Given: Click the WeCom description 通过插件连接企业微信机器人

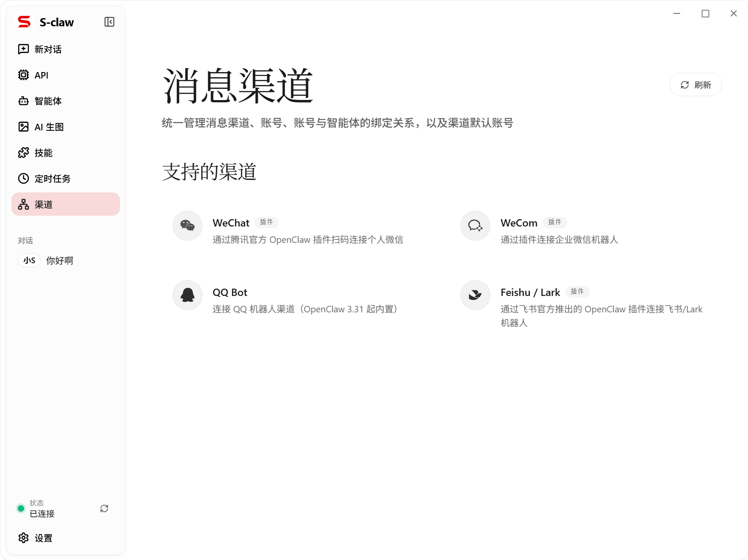Looking at the screenshot, I should (x=559, y=240).
